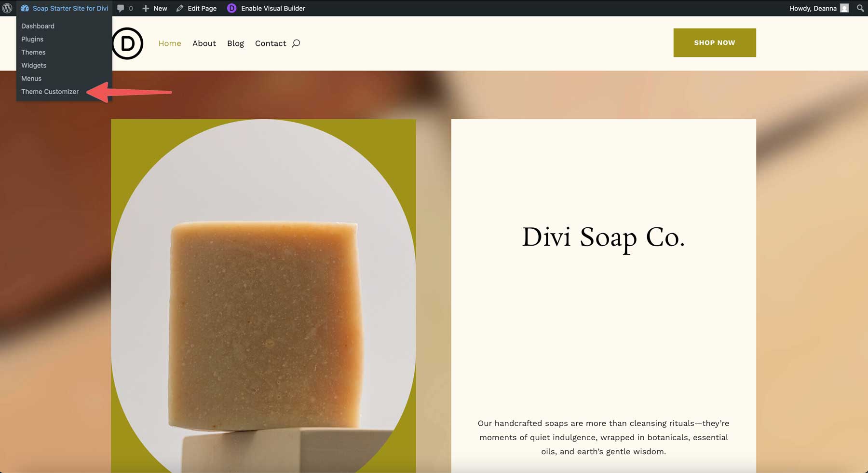
Task: Open the Contact page link
Action: click(x=271, y=43)
